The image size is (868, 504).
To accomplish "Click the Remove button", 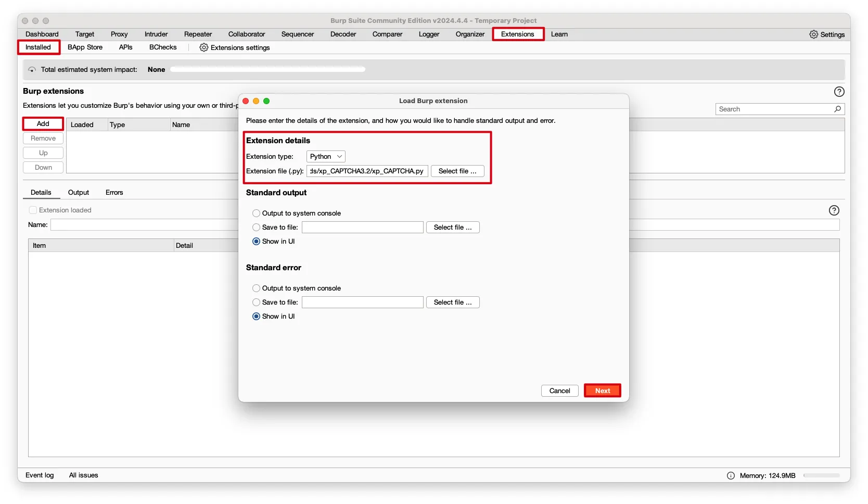I will 43,138.
